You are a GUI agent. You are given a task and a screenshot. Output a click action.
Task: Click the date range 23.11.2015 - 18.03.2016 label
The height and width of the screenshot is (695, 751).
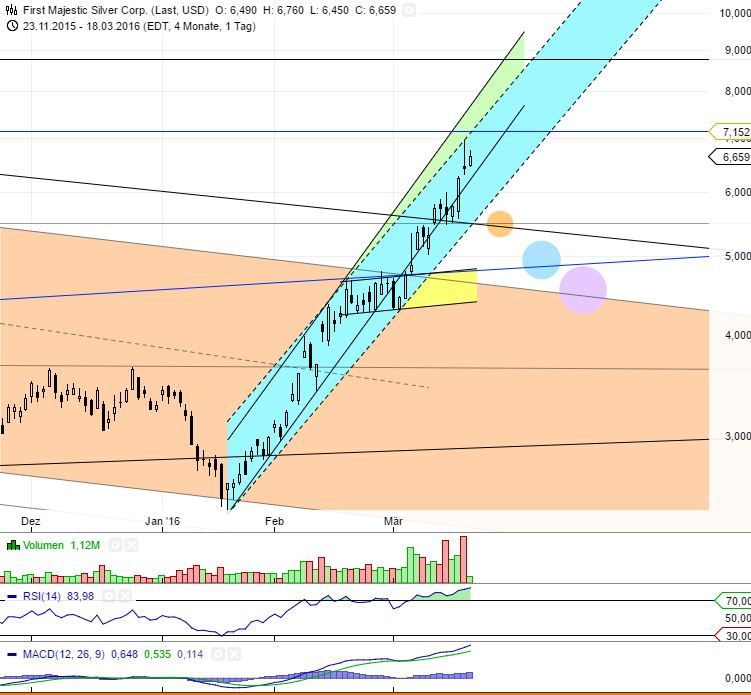87,26
